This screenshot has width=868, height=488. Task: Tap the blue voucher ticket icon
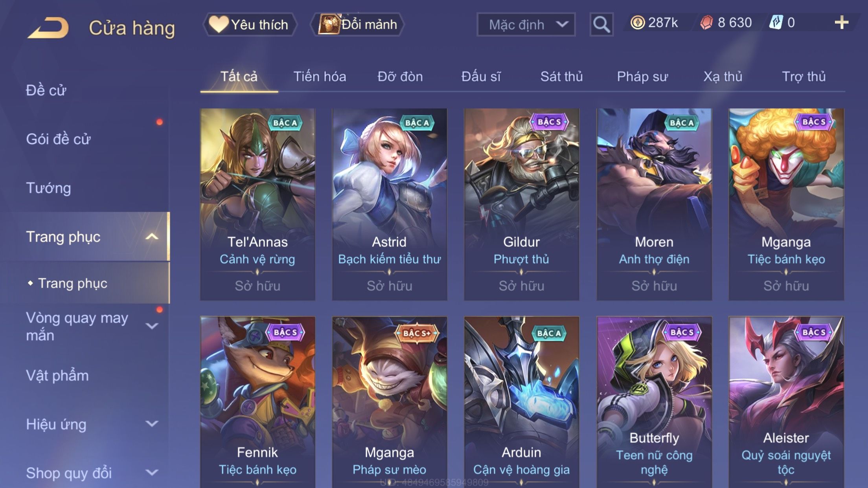pyautogui.click(x=776, y=22)
